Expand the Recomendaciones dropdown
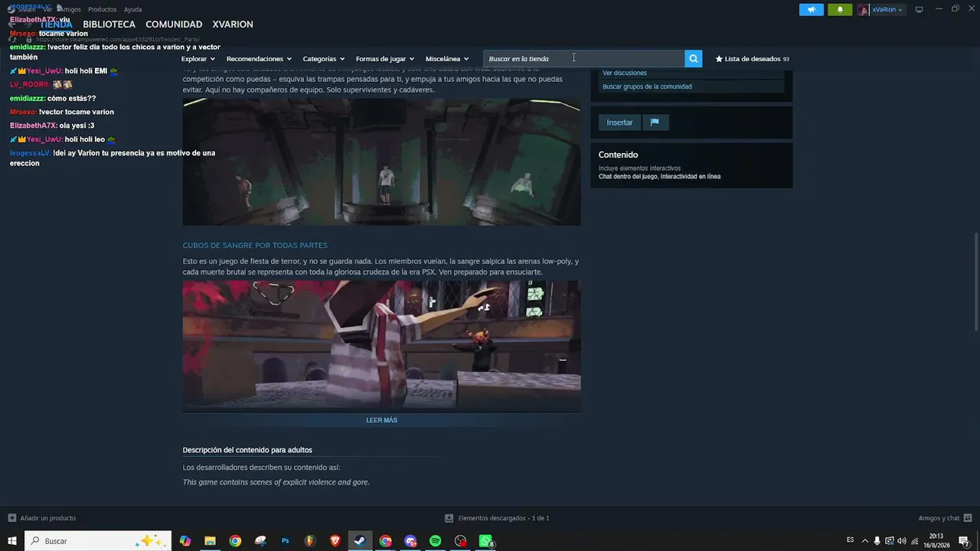The width and height of the screenshot is (980, 551). tap(259, 59)
